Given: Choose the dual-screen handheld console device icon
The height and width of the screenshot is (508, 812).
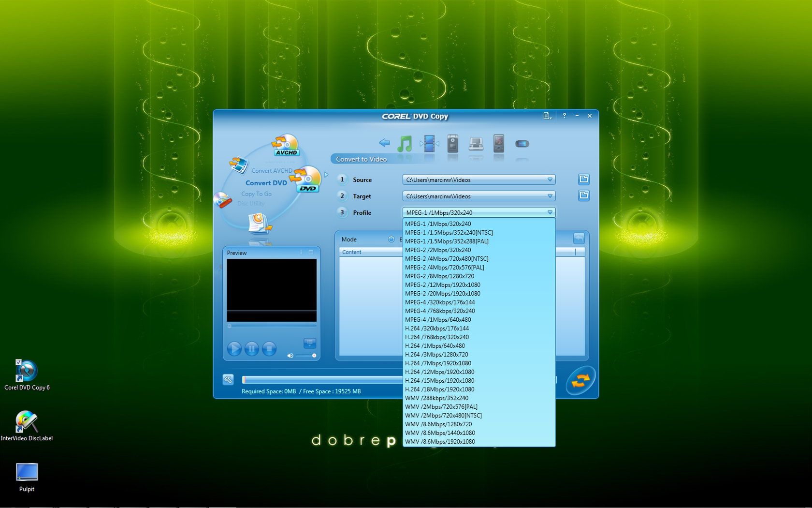Looking at the screenshot, I should pos(476,144).
